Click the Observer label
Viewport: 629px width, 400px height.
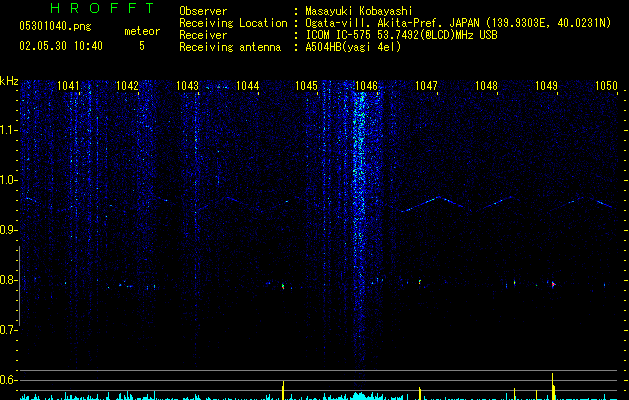(203, 11)
